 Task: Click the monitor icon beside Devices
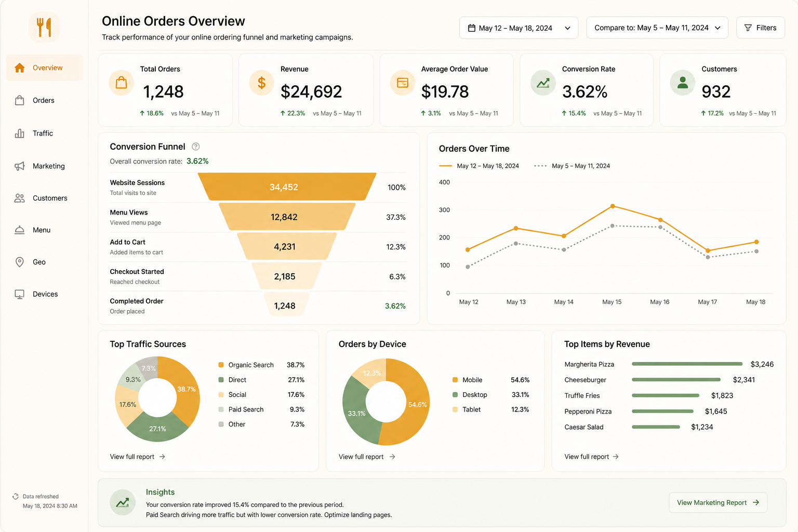(20, 294)
